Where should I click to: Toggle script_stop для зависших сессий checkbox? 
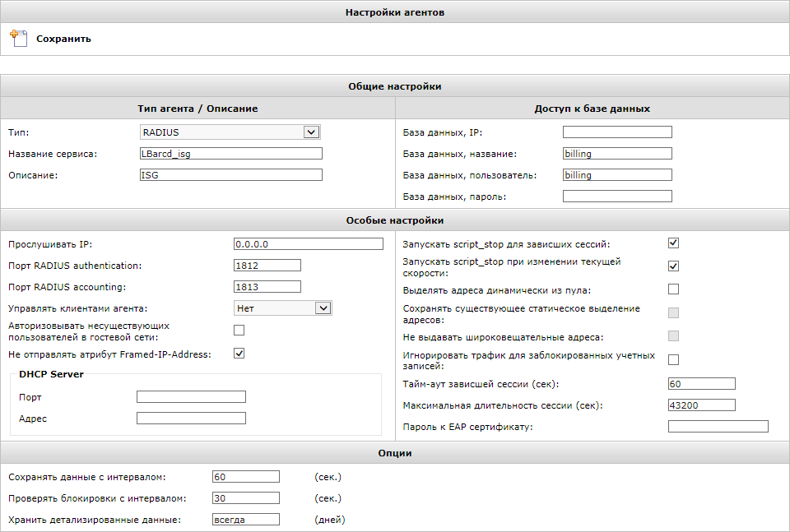(x=674, y=243)
